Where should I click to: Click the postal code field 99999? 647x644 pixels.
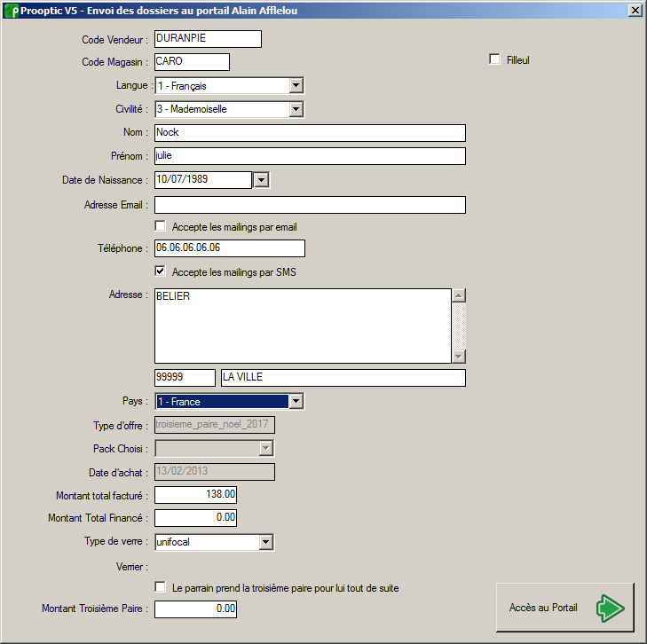click(185, 378)
